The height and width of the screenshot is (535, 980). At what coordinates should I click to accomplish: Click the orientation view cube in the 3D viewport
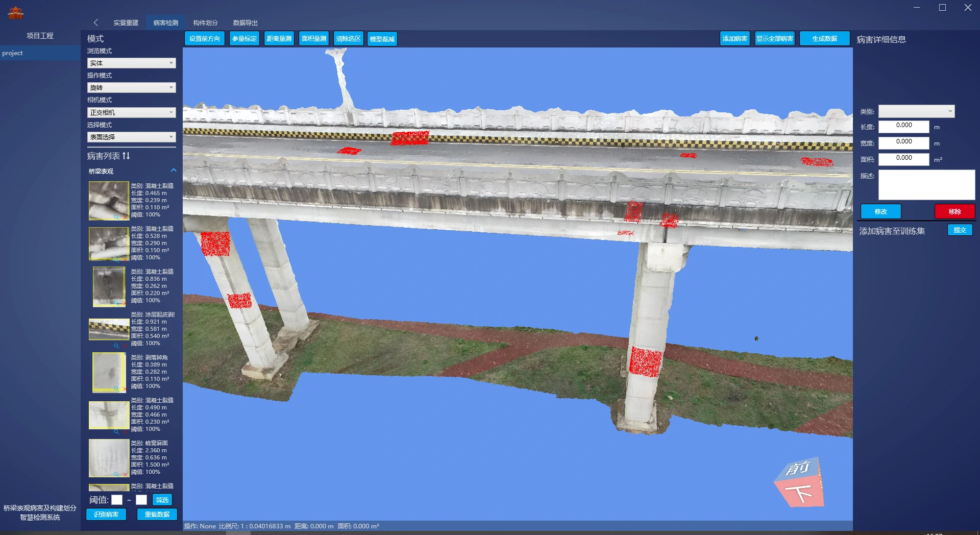pyautogui.click(x=799, y=482)
